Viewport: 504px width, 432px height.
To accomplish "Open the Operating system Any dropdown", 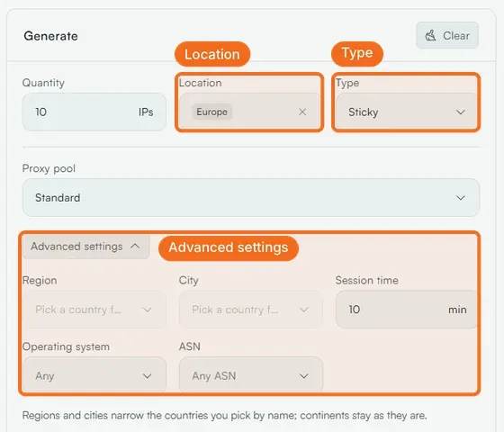I will pyautogui.click(x=94, y=375).
